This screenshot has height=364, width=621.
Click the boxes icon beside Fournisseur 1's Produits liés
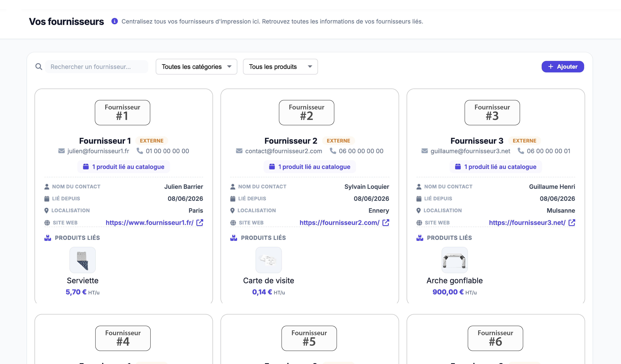(48, 238)
